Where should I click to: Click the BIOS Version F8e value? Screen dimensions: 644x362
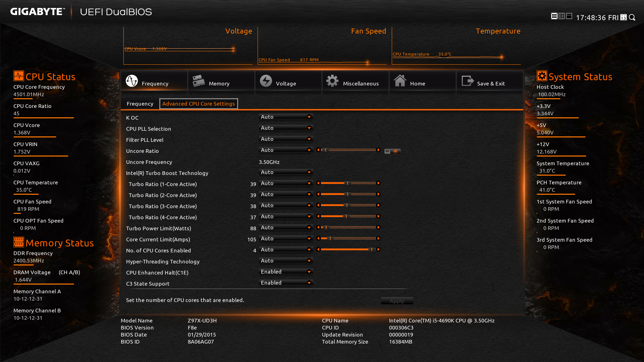tap(192, 327)
